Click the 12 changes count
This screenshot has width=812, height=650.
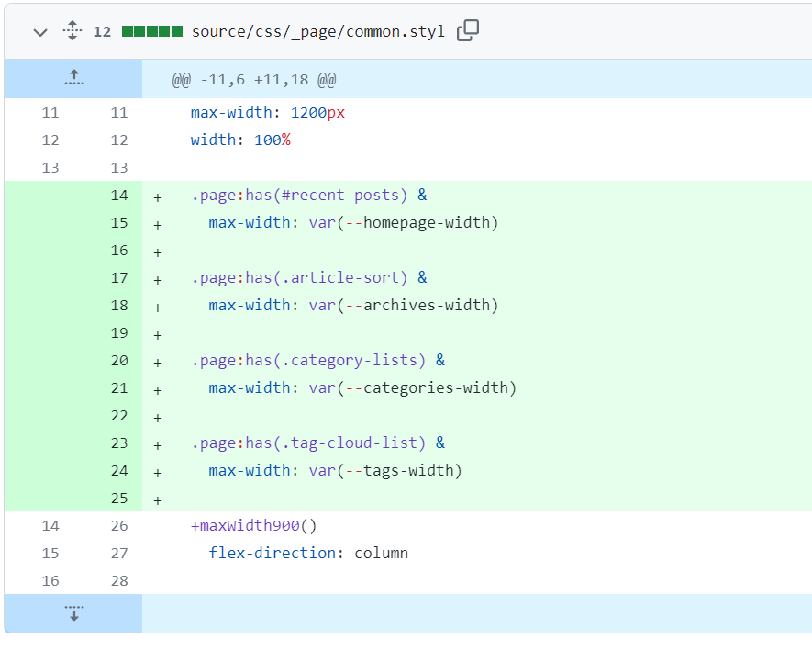(x=102, y=31)
